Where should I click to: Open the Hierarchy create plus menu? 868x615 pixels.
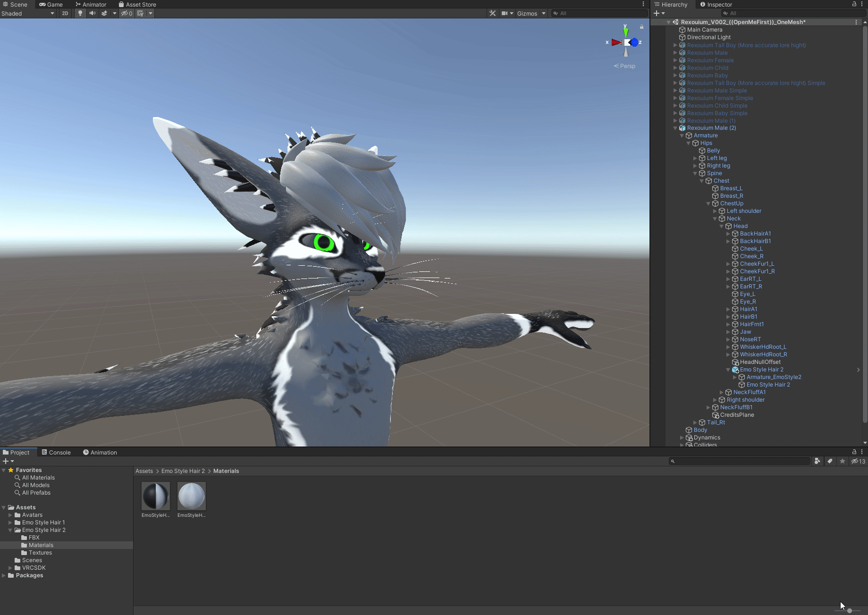pyautogui.click(x=659, y=13)
